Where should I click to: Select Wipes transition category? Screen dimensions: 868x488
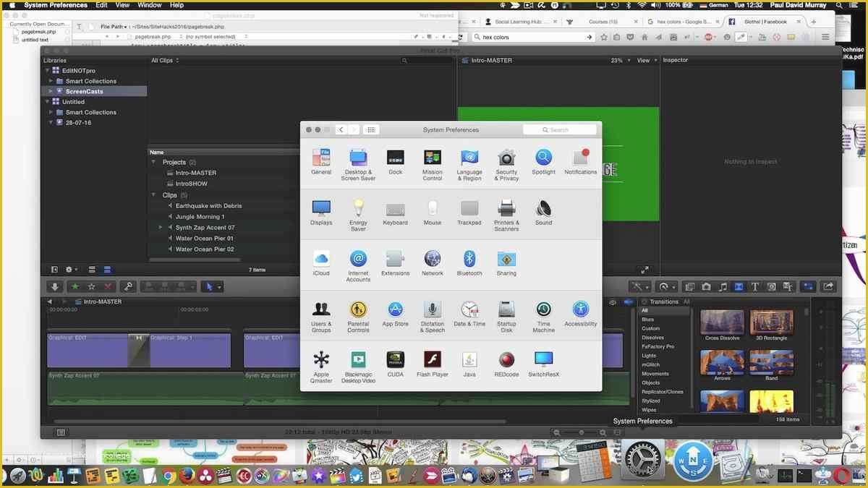(649, 410)
